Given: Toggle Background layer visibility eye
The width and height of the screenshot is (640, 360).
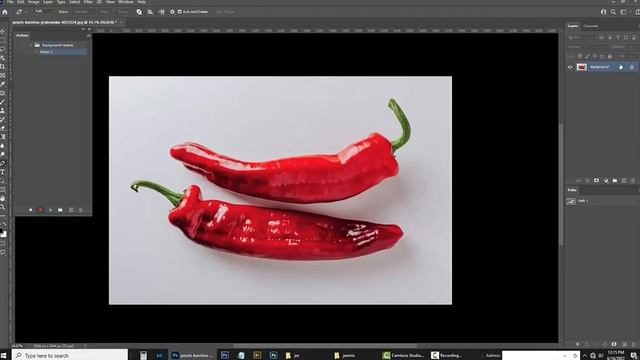Looking at the screenshot, I should [570, 67].
